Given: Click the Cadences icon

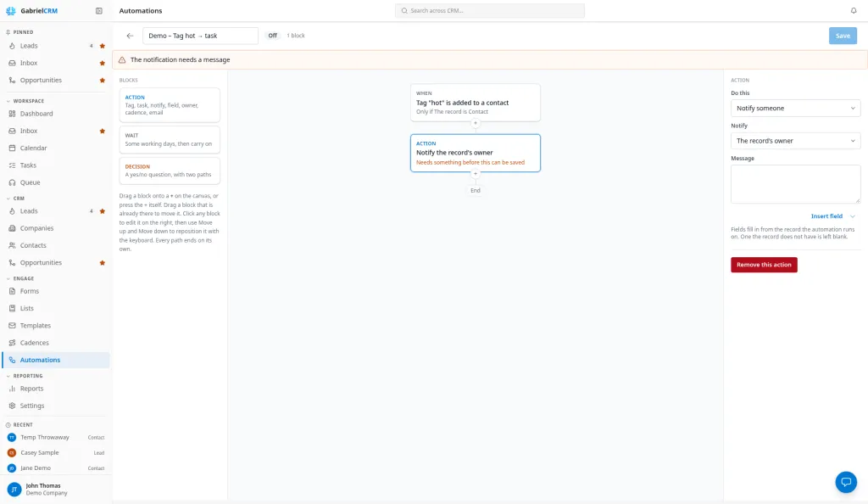Looking at the screenshot, I should point(12,342).
